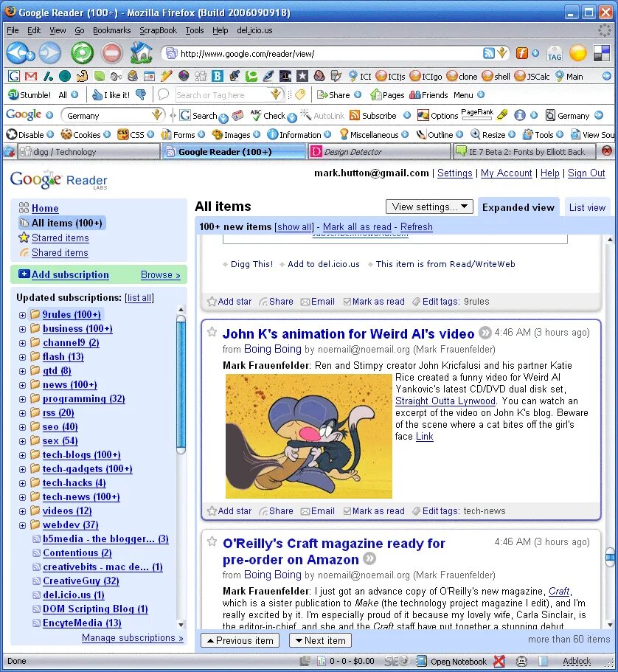Click the Next item button
The height and width of the screenshot is (672, 618).
click(321, 640)
